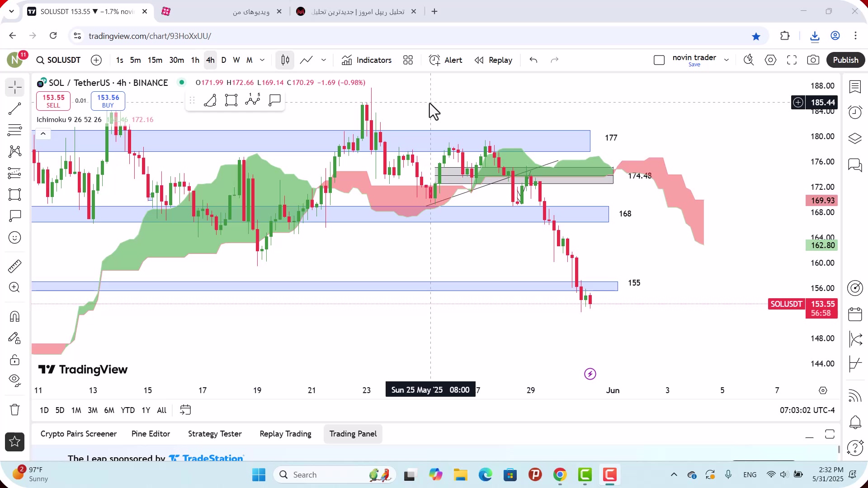This screenshot has height=488, width=868.
Task: Open the emoji icons tool
Action: tap(15, 238)
